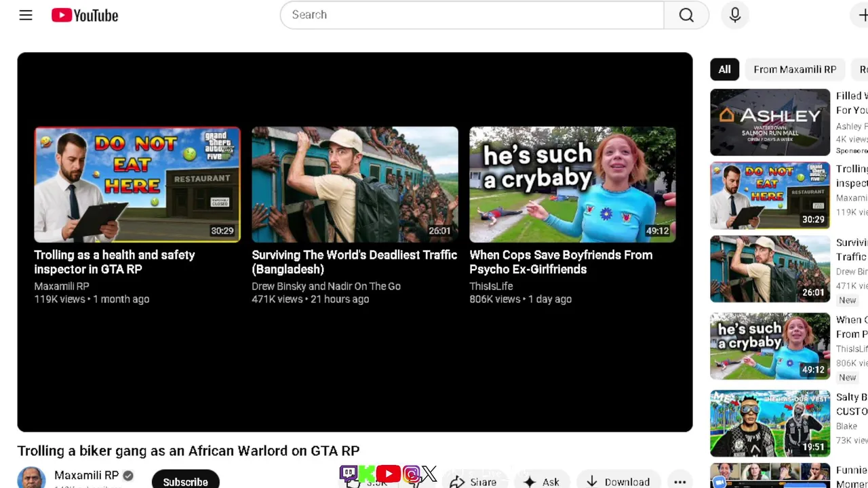868x488 pixels.
Task: Click 'Drew Binsky and Nadir On The Go' text
Action: [326, 286]
